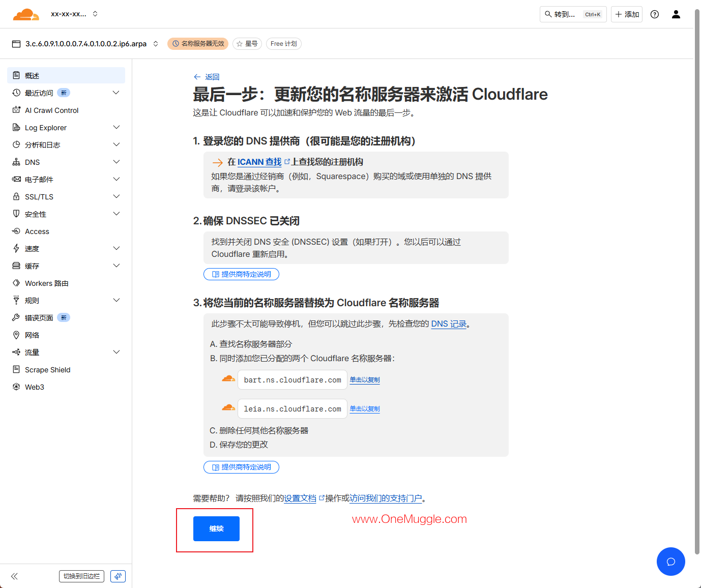The height and width of the screenshot is (588, 701).
Task: Click the 流量 sidebar icon
Action: (16, 352)
